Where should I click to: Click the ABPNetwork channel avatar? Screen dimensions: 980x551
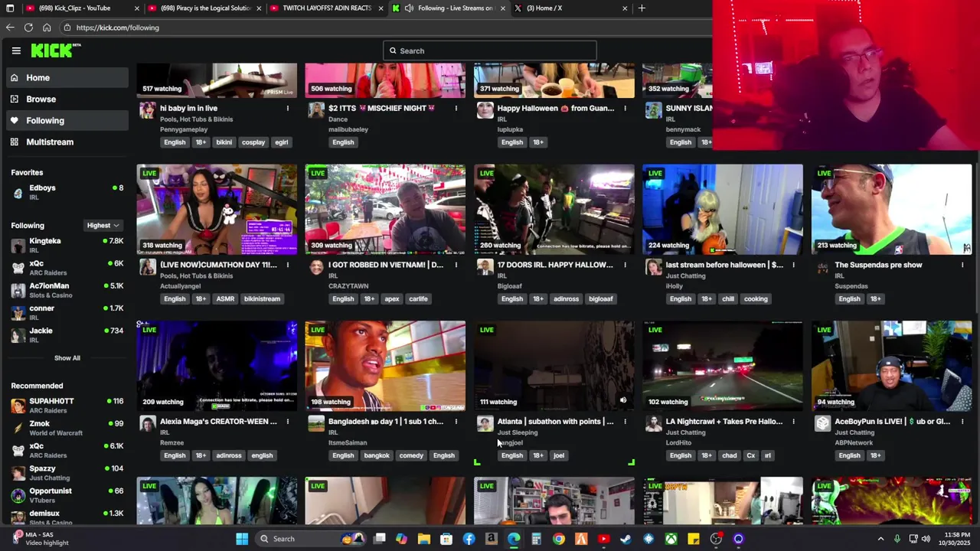point(822,423)
